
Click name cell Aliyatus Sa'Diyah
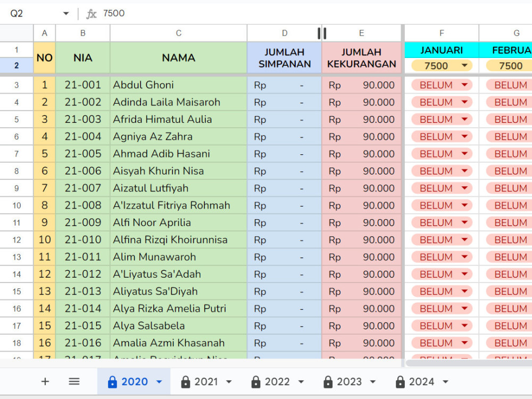(x=178, y=291)
